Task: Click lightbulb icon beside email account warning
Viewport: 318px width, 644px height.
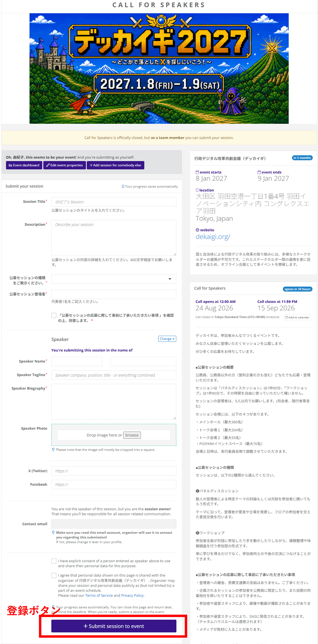Action: tap(53, 532)
